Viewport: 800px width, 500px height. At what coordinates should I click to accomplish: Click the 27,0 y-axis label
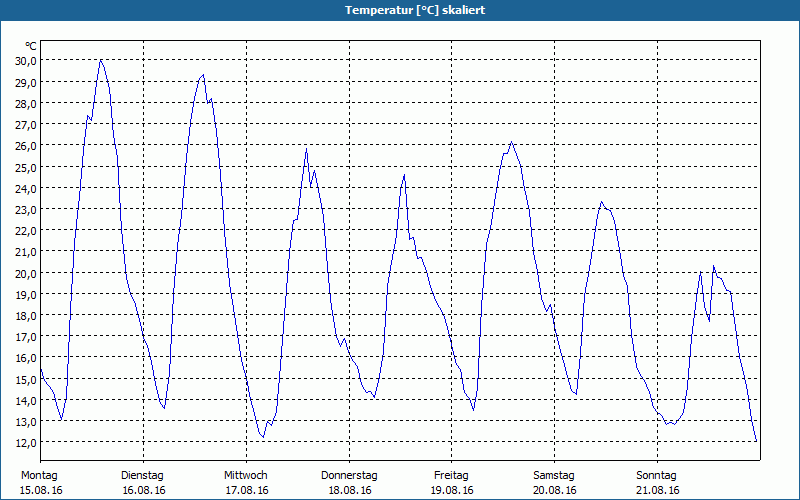[26, 124]
